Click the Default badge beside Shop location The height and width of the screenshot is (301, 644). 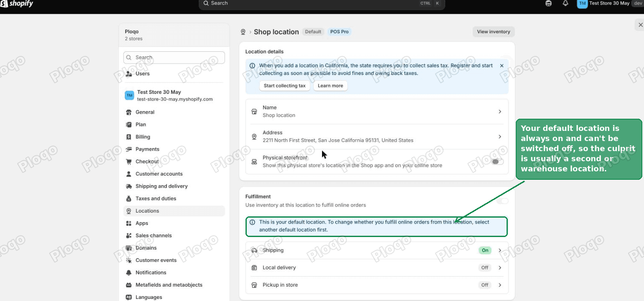coord(313,32)
